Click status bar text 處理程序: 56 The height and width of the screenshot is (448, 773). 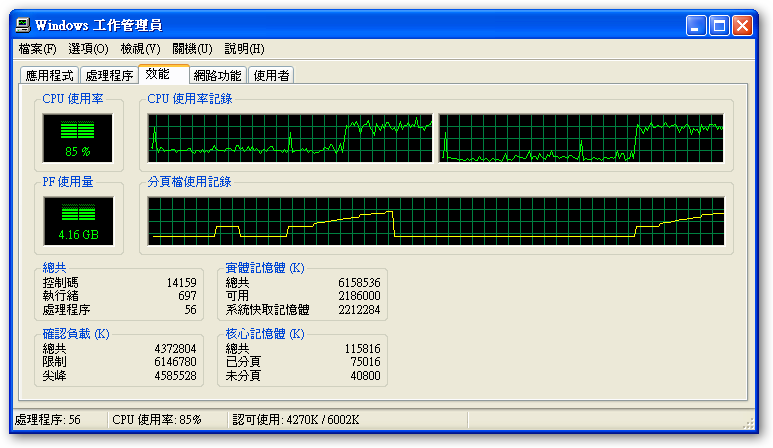[48, 420]
